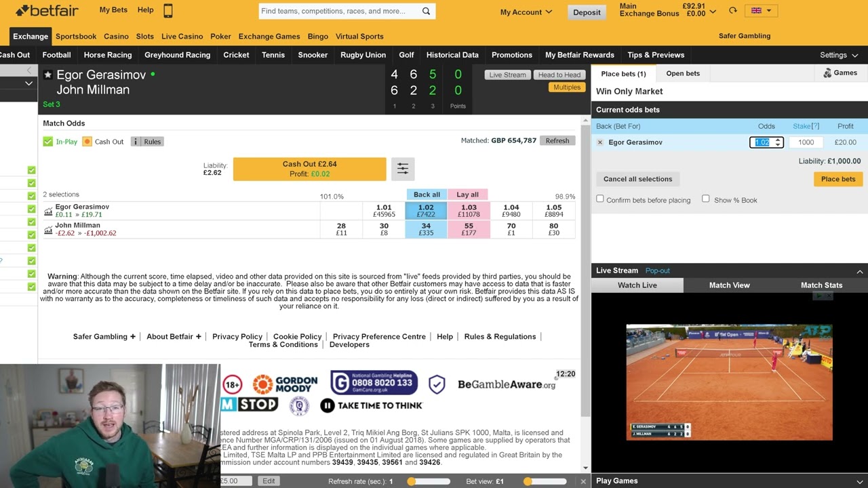Adjust the Bet view slider
This screenshot has width=868, height=488.
tap(545, 481)
